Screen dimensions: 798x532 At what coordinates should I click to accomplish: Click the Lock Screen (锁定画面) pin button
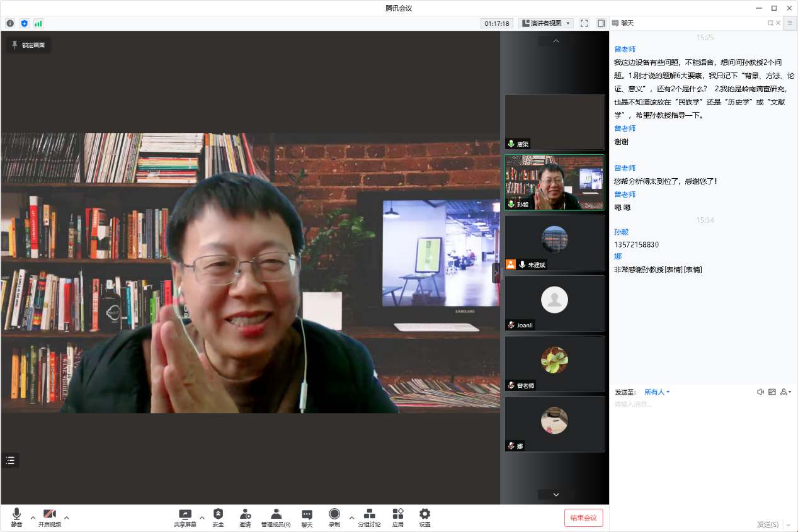(28, 45)
